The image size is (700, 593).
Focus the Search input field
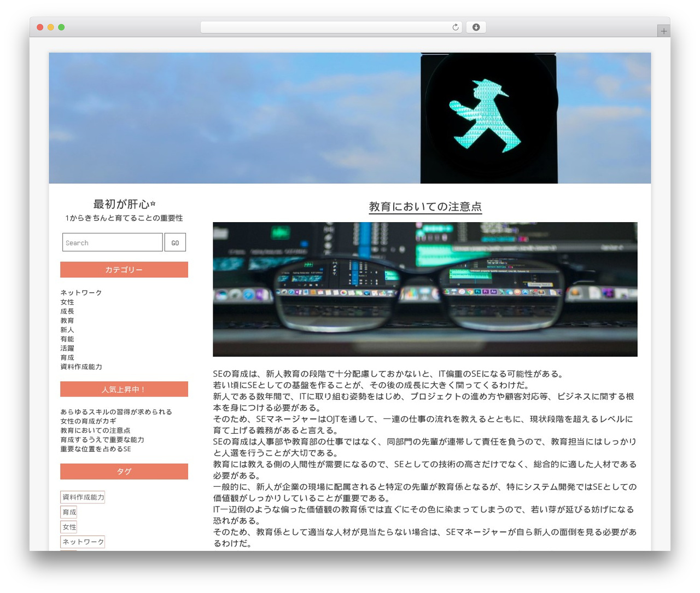pos(113,242)
